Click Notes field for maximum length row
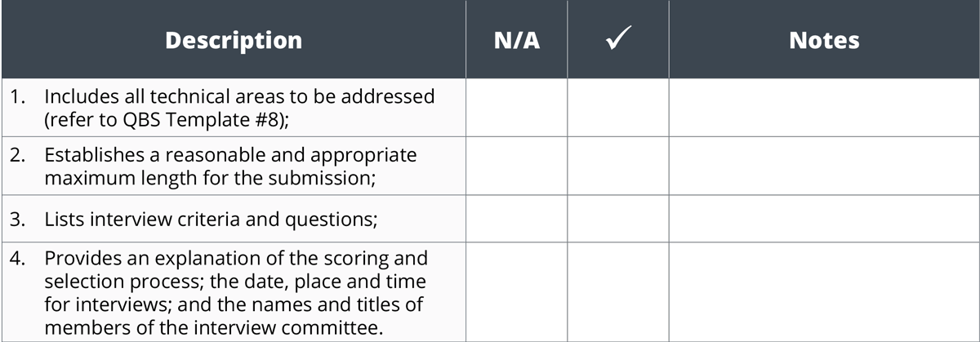This screenshot has width=980, height=342. point(825,166)
